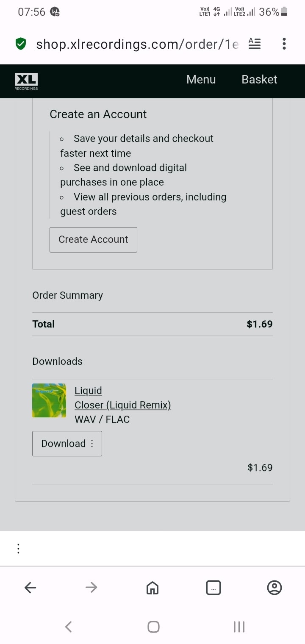Screen dimensions: 305x644
Task: Tap the green secure shield icon
Action: (20, 44)
